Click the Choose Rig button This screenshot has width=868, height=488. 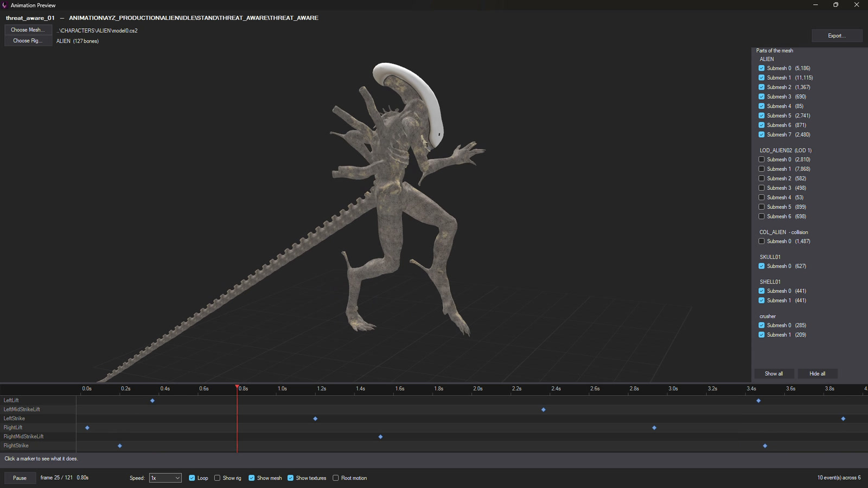click(x=28, y=41)
